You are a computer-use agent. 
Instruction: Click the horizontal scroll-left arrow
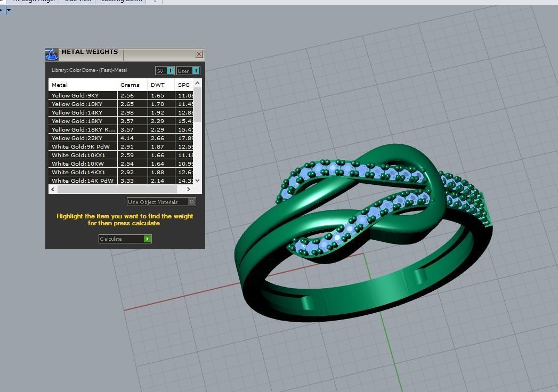53,189
